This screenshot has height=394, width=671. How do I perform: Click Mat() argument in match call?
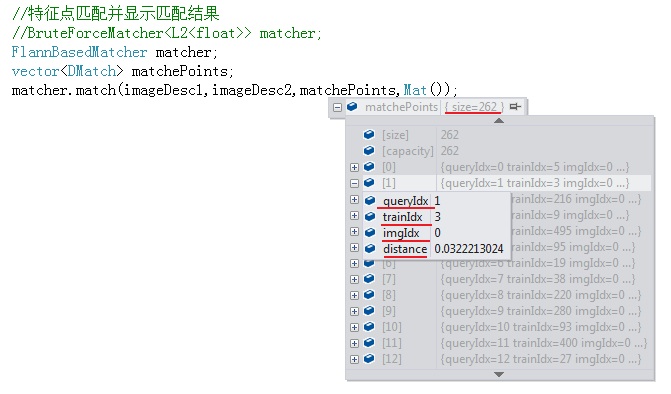[x=427, y=90]
